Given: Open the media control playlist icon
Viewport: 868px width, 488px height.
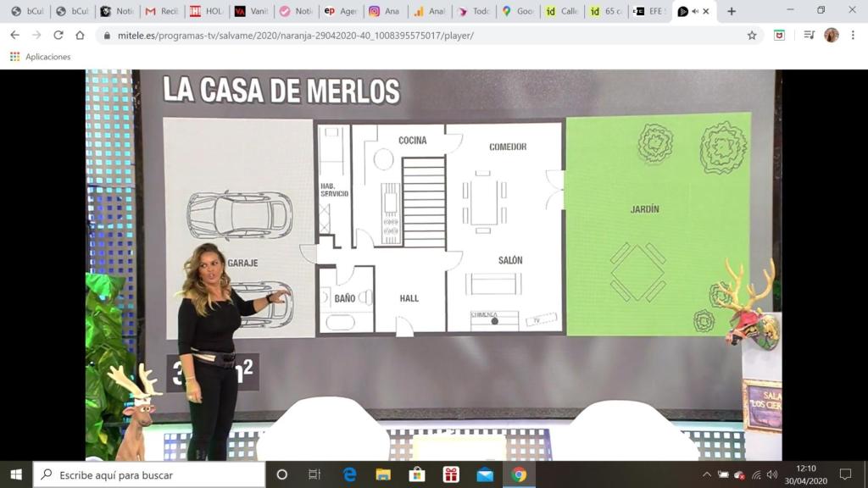Looking at the screenshot, I should point(809,35).
